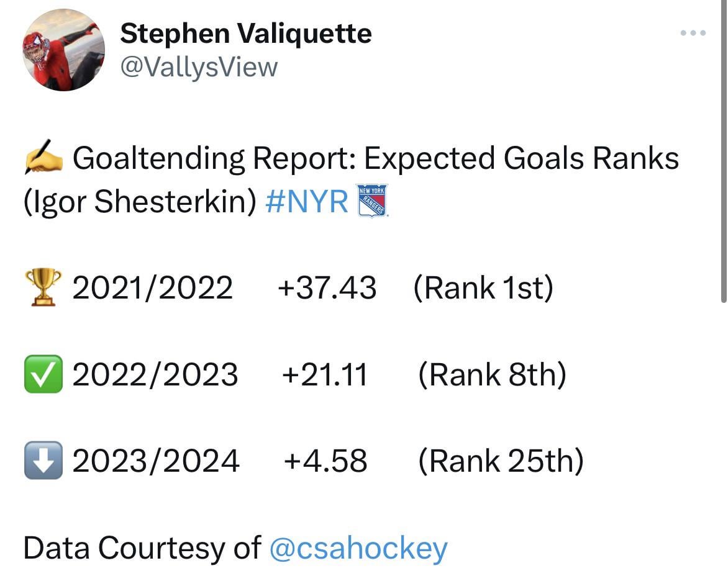The width and height of the screenshot is (728, 576).
Task: Click the Stephen Valiquette display name
Action: point(245,33)
